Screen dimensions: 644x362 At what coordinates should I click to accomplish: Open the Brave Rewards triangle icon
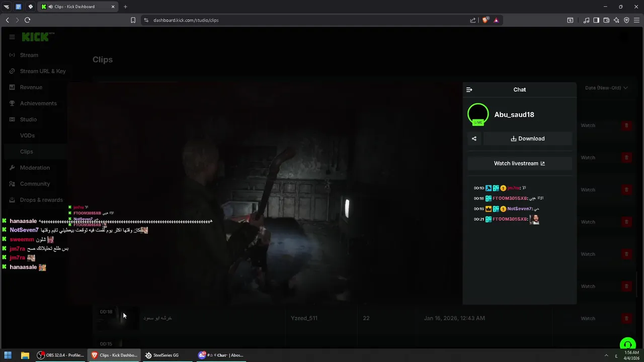tap(496, 20)
